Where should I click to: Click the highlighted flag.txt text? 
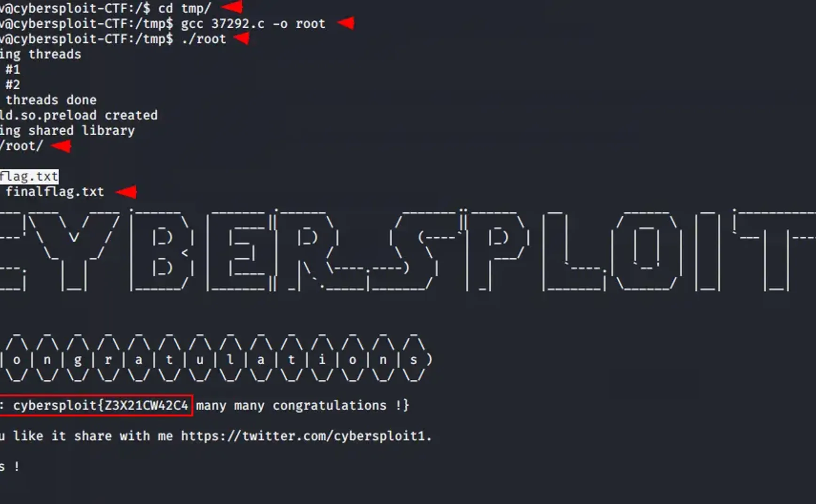(x=29, y=176)
